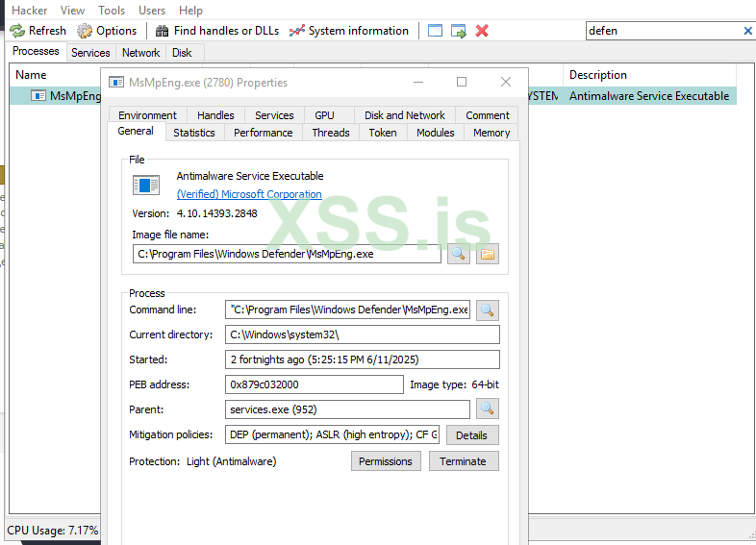The image size is (756, 545).
Task: Click the Refresh toolbar button
Action: click(38, 31)
